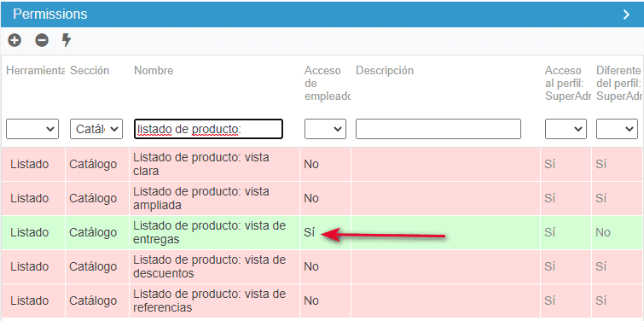
Task: Open the Acceso de empleado filter dropdown
Action: [325, 129]
